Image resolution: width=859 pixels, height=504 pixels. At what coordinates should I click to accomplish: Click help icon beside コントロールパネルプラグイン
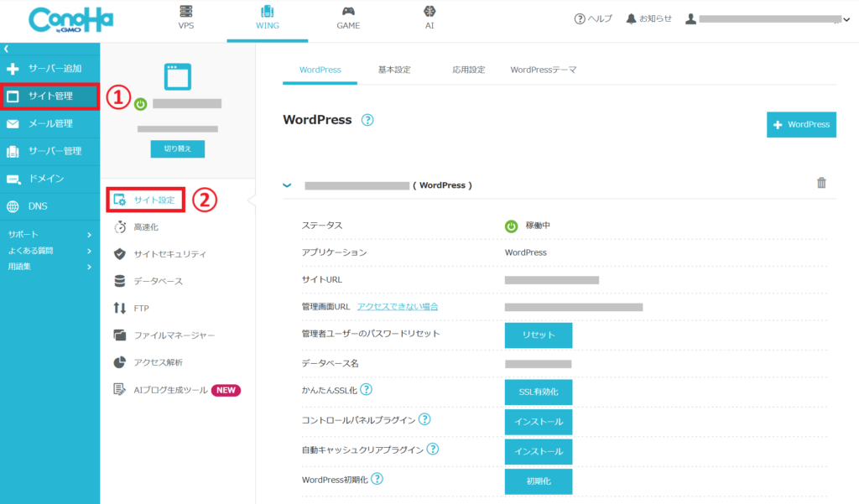point(424,419)
